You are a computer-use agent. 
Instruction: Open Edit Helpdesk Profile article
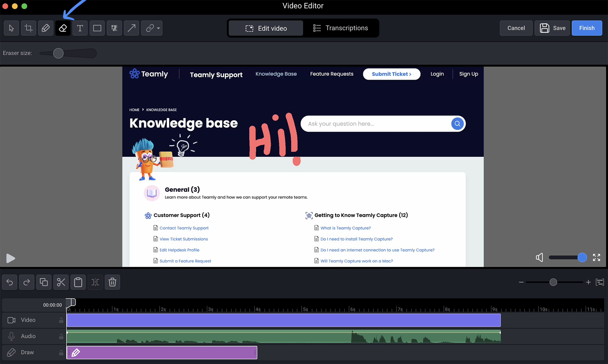pyautogui.click(x=179, y=250)
